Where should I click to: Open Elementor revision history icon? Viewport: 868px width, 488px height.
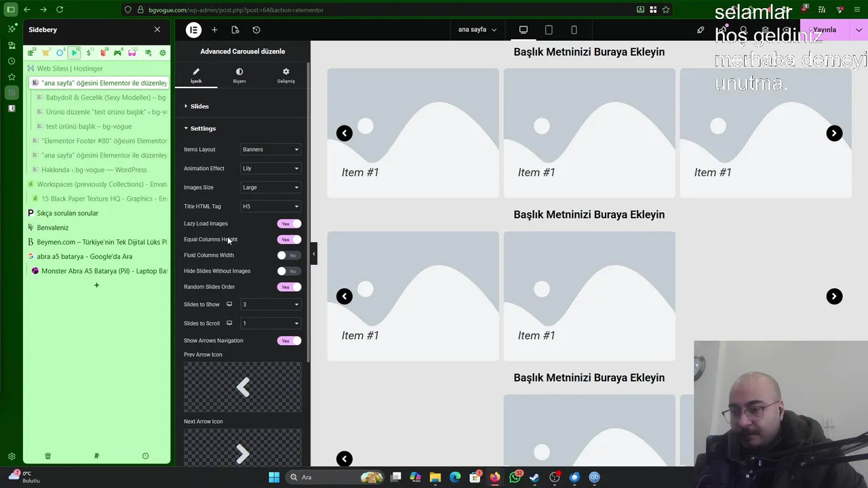(x=256, y=30)
